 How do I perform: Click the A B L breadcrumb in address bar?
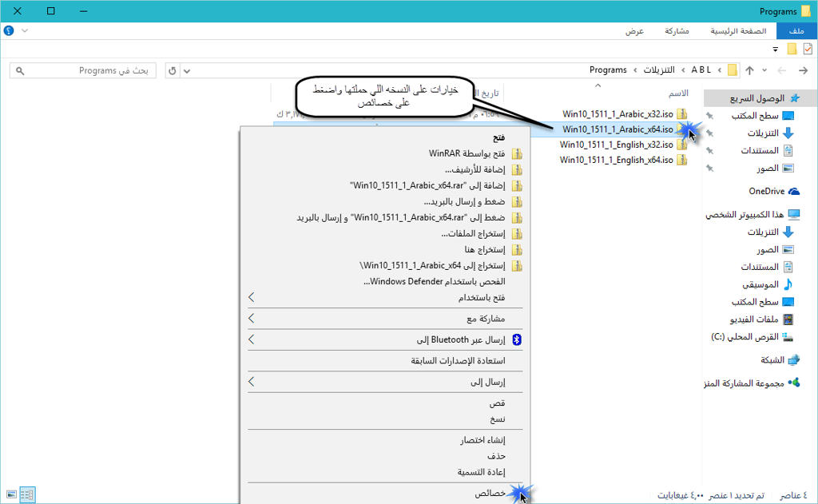701,70
